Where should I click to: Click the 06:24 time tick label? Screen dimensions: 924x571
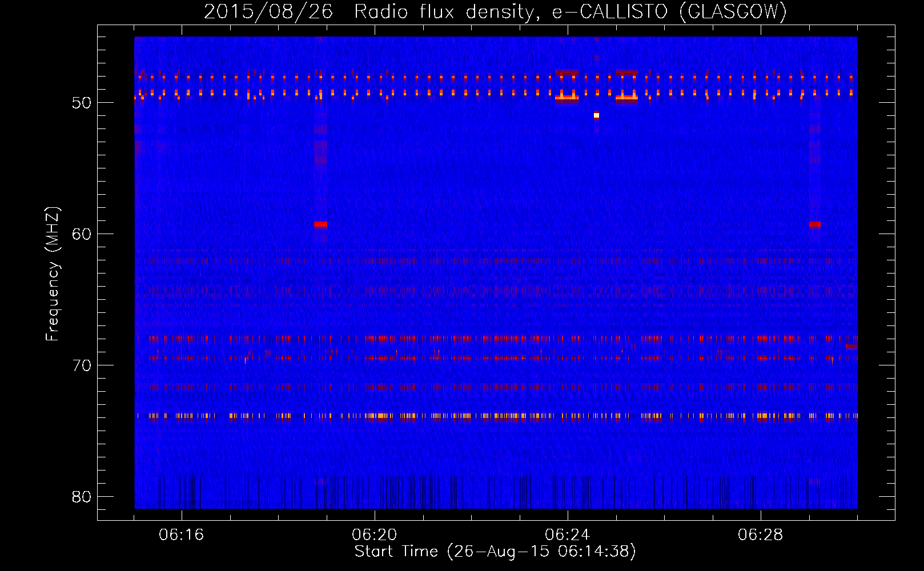coord(567,535)
